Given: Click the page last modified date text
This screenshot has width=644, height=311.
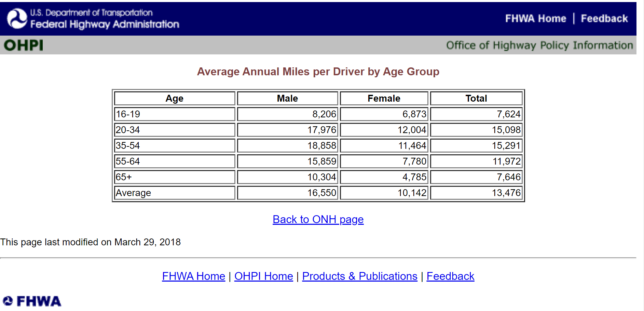Looking at the screenshot, I should (x=91, y=242).
